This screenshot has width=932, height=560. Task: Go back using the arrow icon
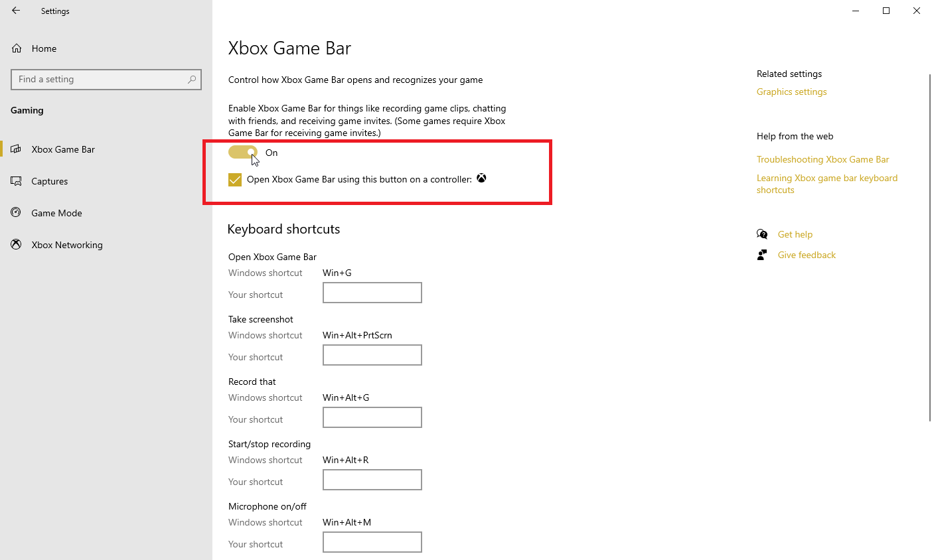(x=16, y=11)
